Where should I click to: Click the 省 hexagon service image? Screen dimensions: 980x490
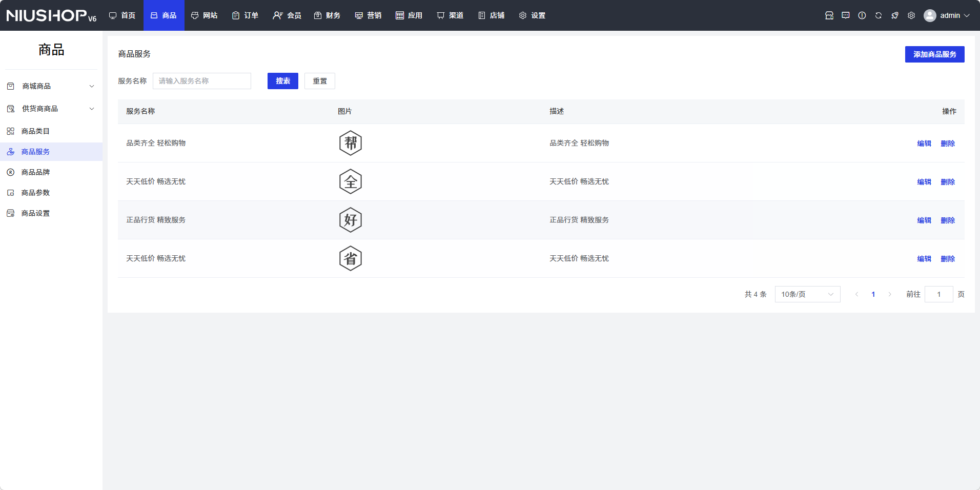point(351,258)
